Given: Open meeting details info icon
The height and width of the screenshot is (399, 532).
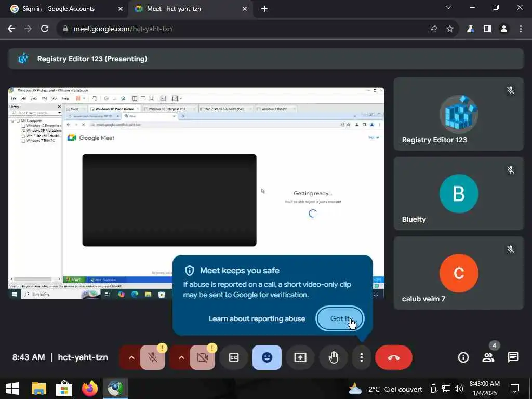Looking at the screenshot, I should (463, 357).
